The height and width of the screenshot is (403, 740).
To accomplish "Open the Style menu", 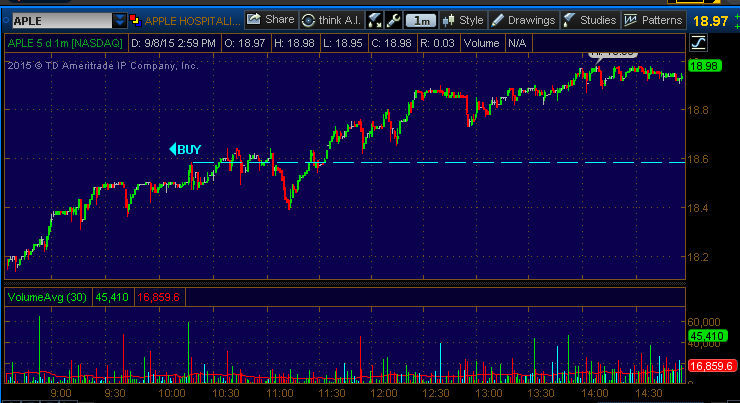I will [463, 19].
